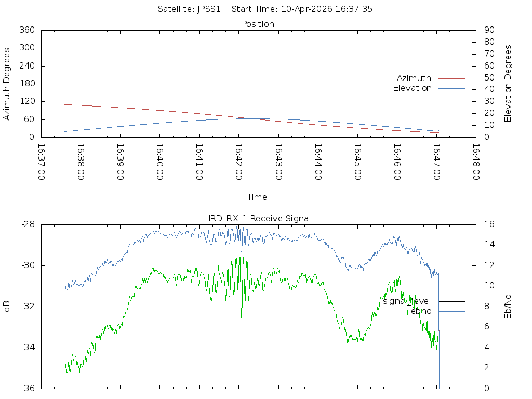Click the Position plot title
This screenshot has width=532, height=399.
pos(258,24)
